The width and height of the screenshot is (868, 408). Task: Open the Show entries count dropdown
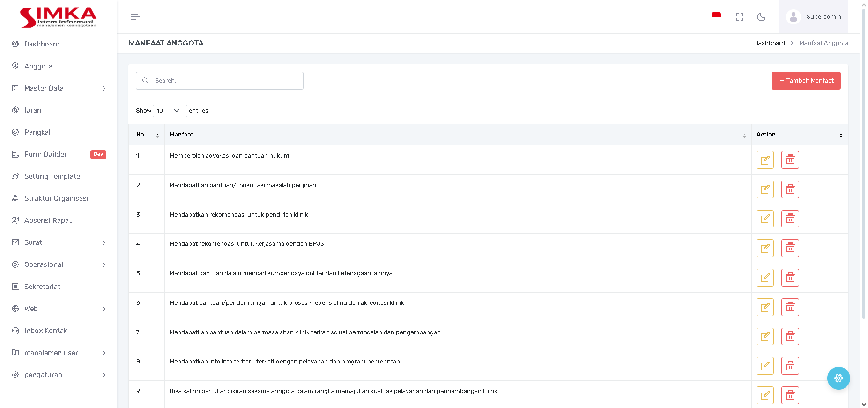(x=170, y=111)
